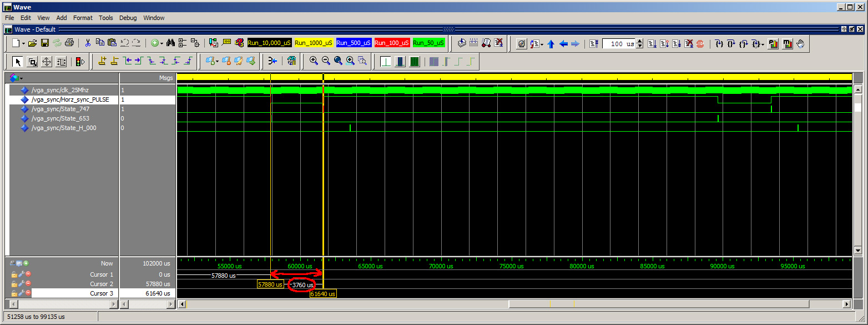868x325 pixels.
Task: Select the /vga_sync/State_747 signal
Action: click(x=60, y=109)
